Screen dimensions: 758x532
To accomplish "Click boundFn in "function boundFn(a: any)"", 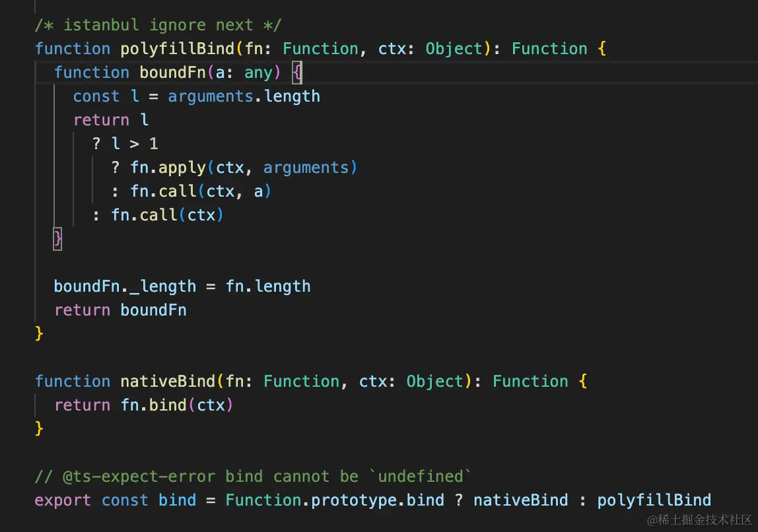I will coord(172,73).
